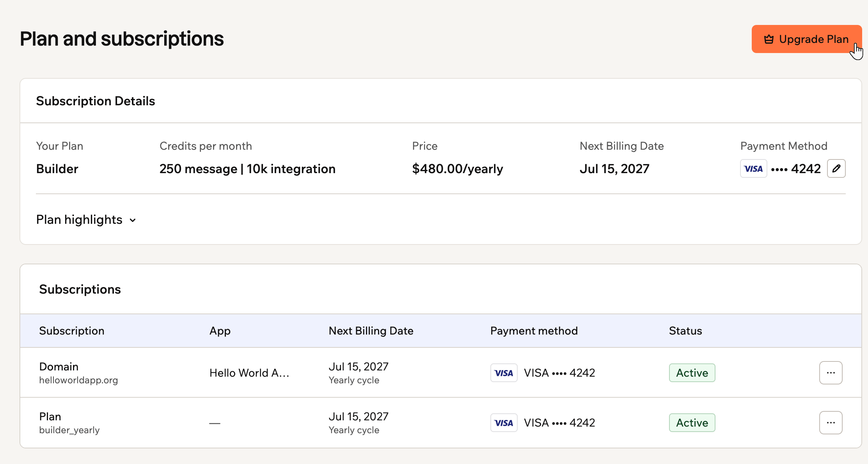Click the Subscription column header
This screenshot has width=868, height=464.
tap(72, 331)
